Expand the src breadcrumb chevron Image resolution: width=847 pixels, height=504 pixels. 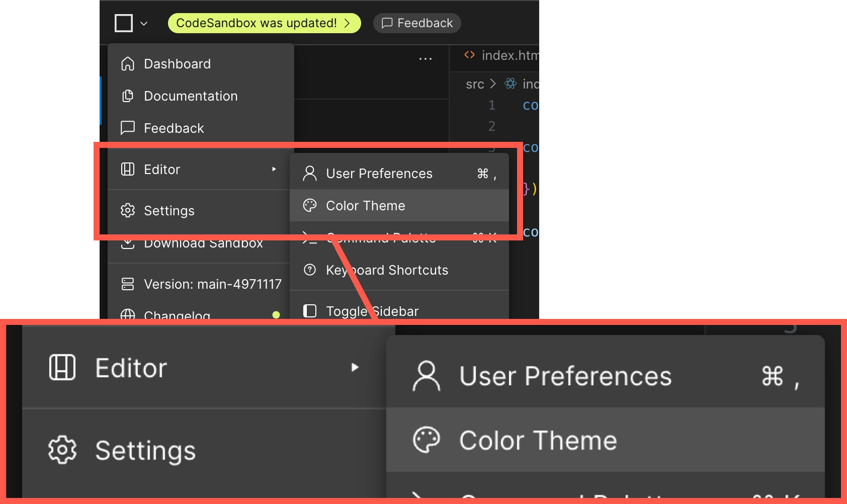493,84
